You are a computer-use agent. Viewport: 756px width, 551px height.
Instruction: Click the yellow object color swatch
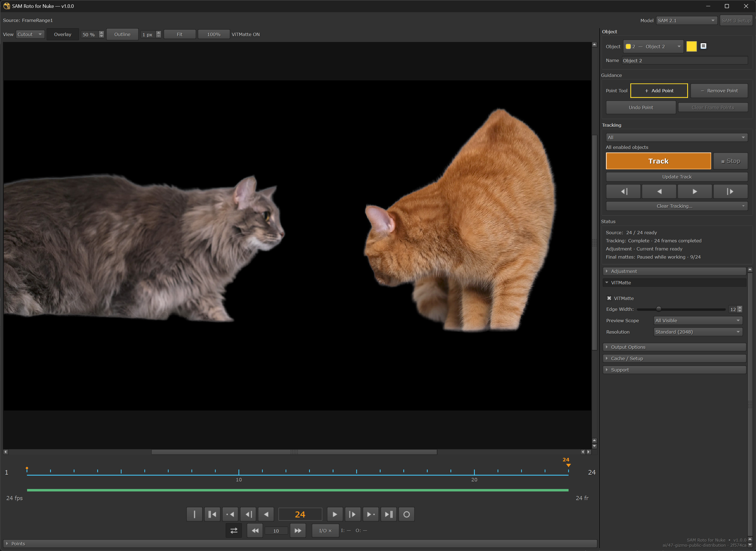coord(691,46)
